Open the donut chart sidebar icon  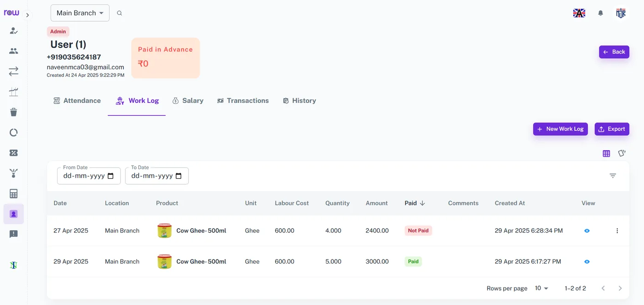pos(14,133)
